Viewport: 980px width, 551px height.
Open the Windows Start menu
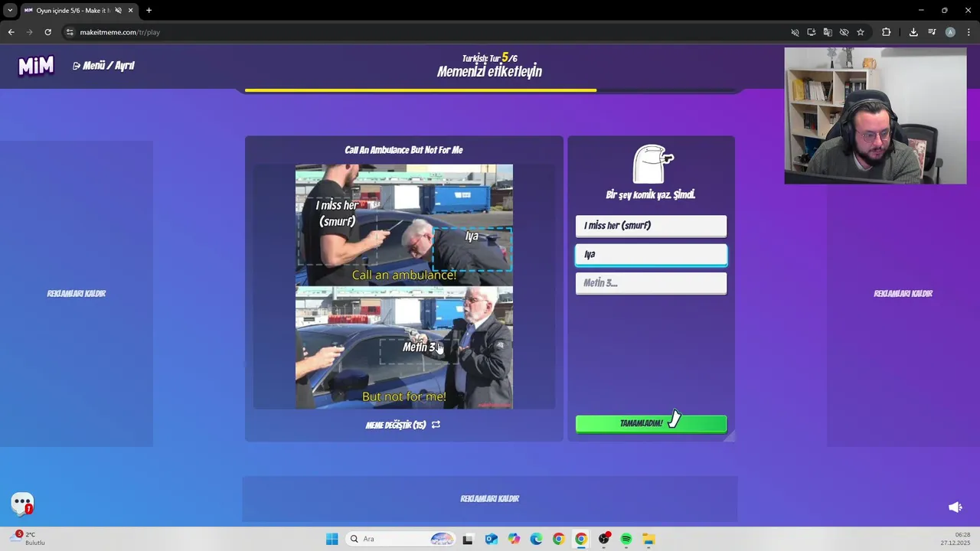[x=332, y=539]
